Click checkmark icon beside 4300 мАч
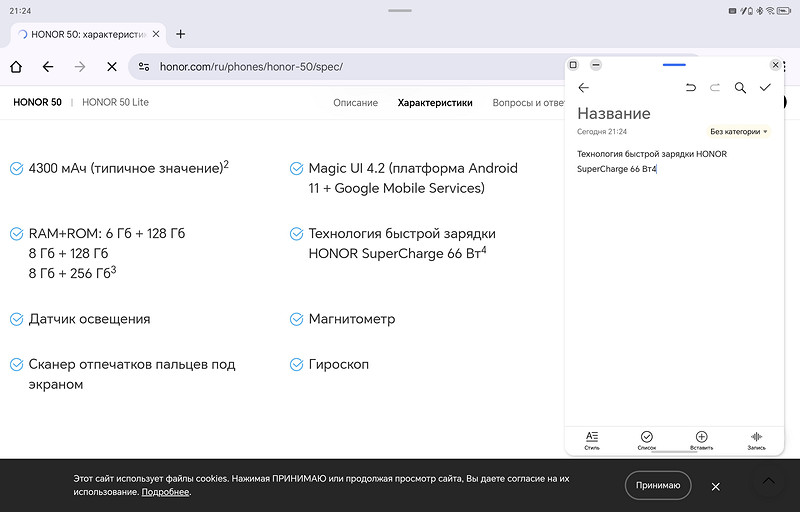 [x=17, y=168]
